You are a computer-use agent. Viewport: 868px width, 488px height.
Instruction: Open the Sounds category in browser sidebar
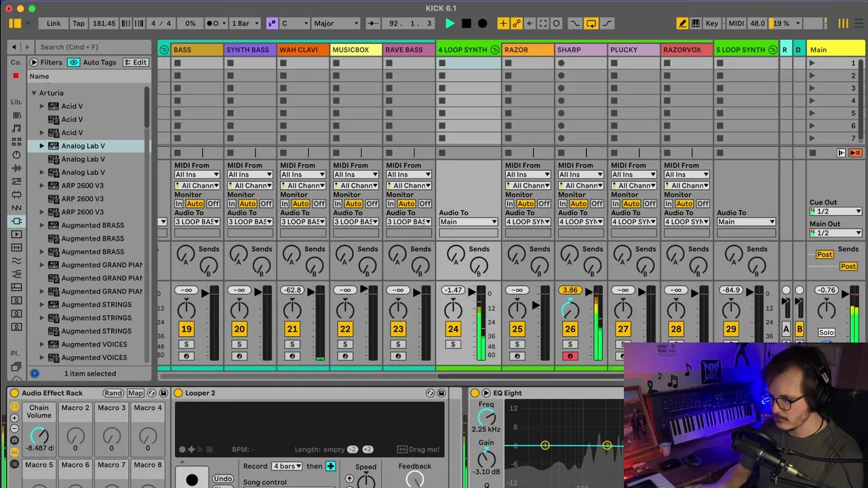click(x=16, y=128)
